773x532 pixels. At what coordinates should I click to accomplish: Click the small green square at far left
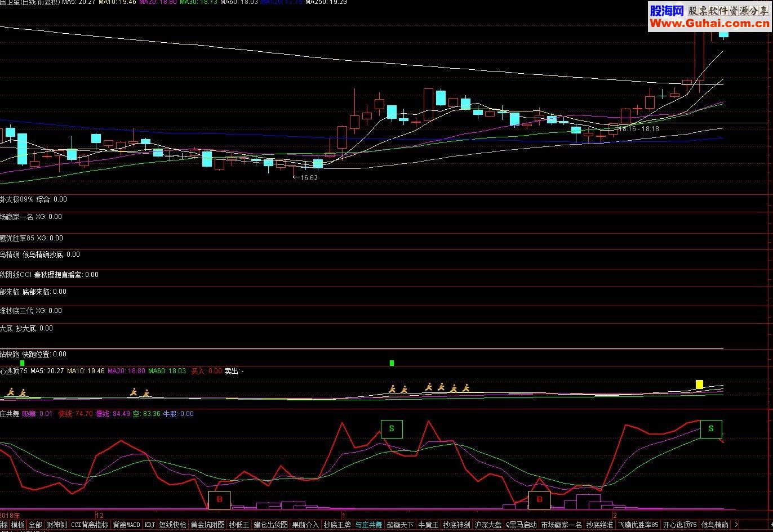(22, 363)
